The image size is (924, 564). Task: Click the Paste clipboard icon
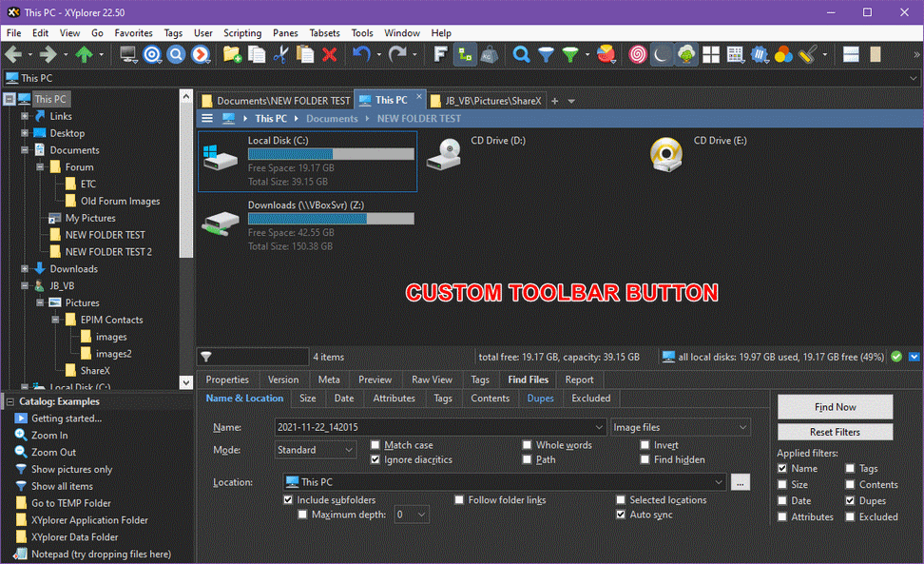point(305,55)
